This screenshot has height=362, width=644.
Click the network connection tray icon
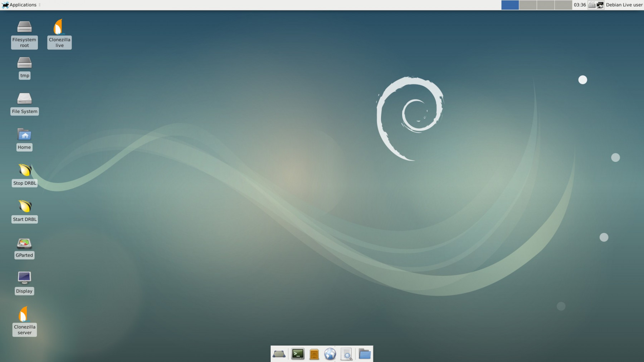coord(600,5)
